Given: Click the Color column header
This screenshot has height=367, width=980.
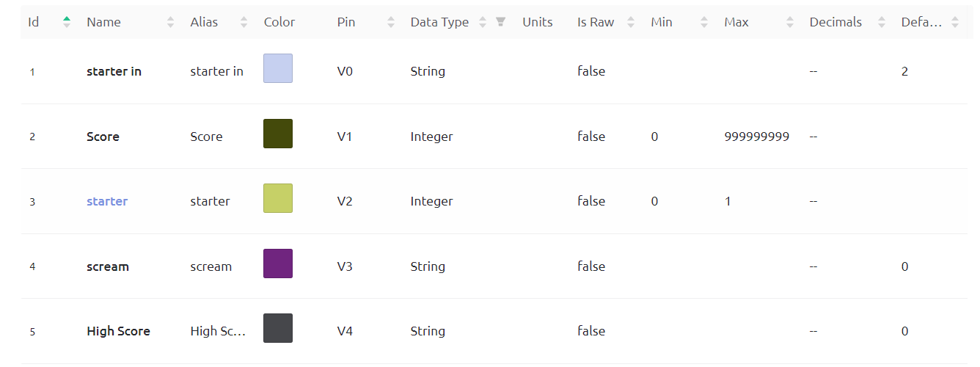Looking at the screenshot, I should coord(279,22).
